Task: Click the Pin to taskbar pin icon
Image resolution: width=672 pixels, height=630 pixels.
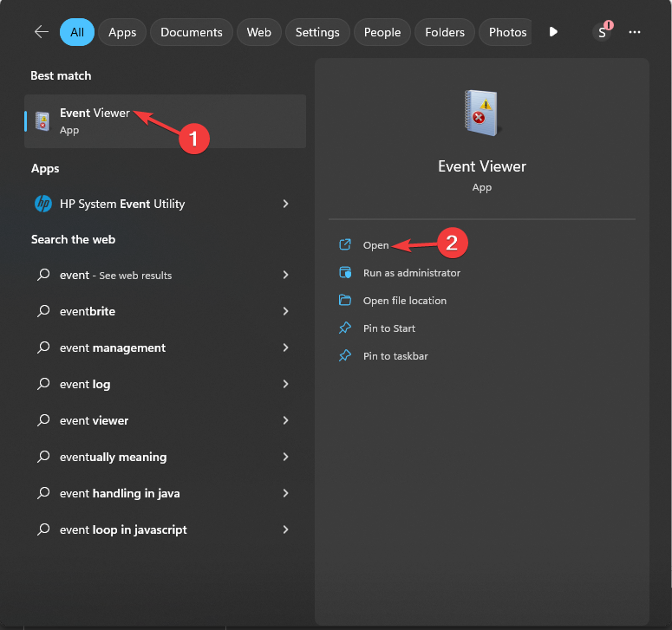Action: (345, 355)
